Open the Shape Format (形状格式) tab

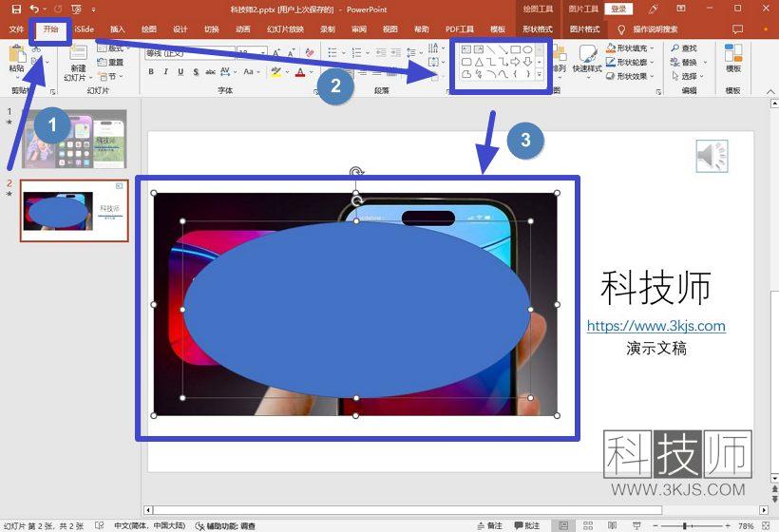[x=538, y=29]
